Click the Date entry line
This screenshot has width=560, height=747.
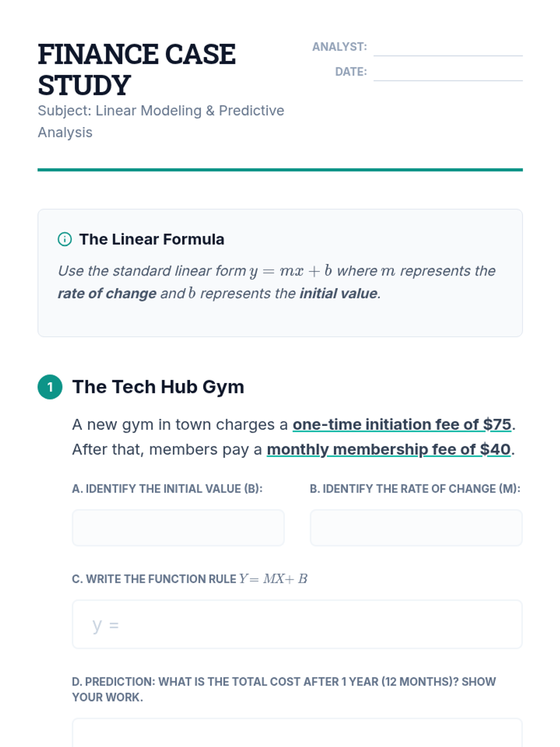pyautogui.click(x=448, y=72)
